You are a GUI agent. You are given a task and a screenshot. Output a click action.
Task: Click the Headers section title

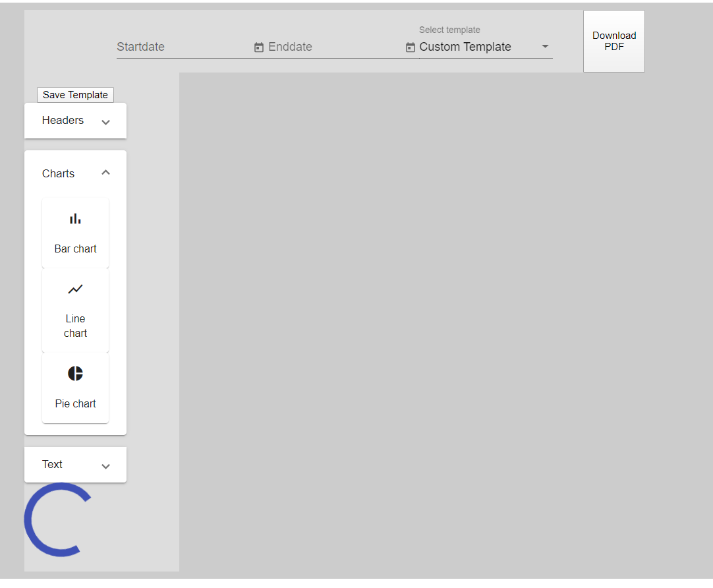(x=63, y=121)
